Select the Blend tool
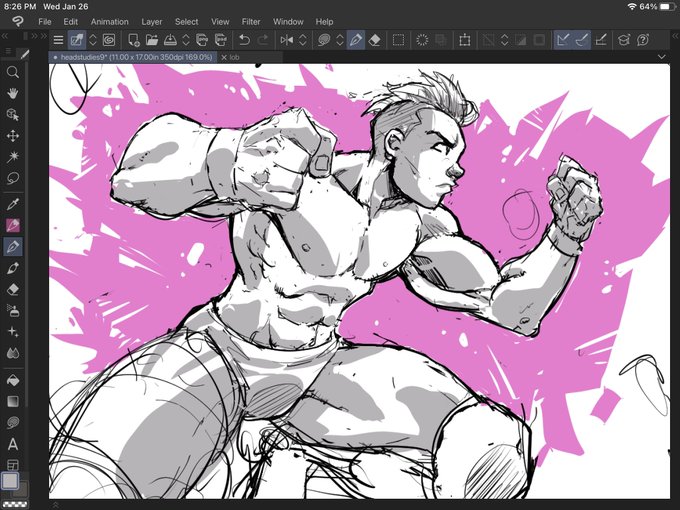Image resolution: width=680 pixels, height=510 pixels. click(x=13, y=353)
